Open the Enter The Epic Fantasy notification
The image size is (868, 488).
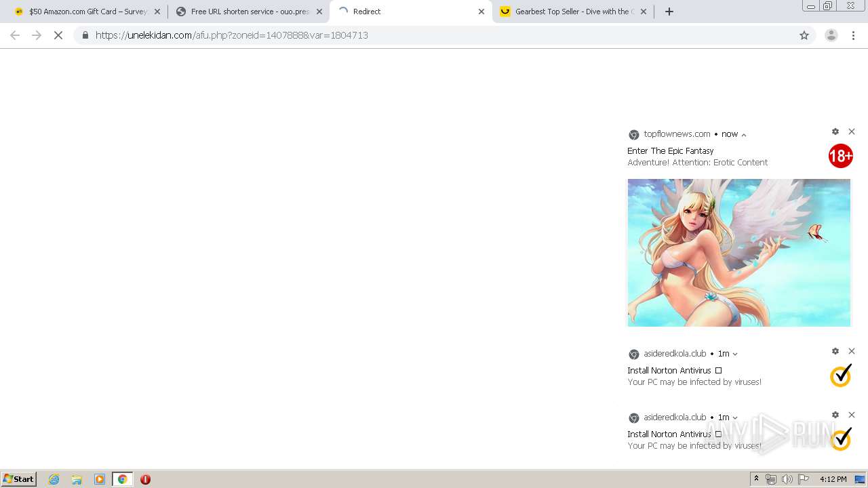670,151
